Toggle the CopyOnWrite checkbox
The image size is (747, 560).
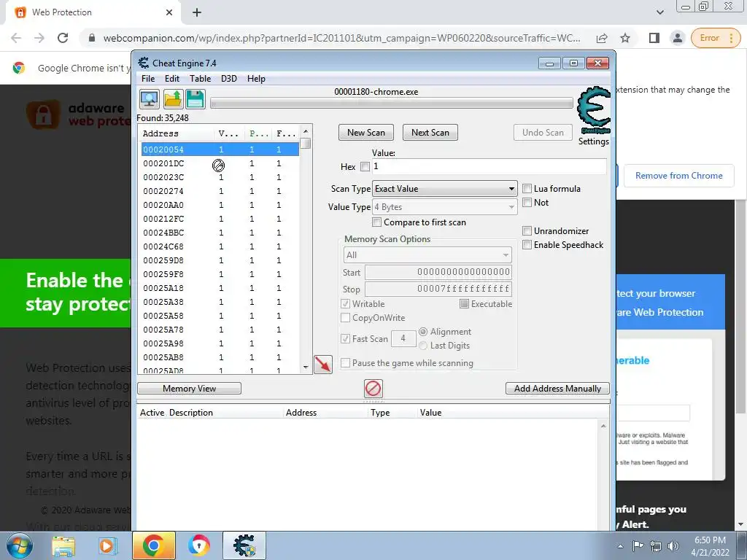point(345,318)
